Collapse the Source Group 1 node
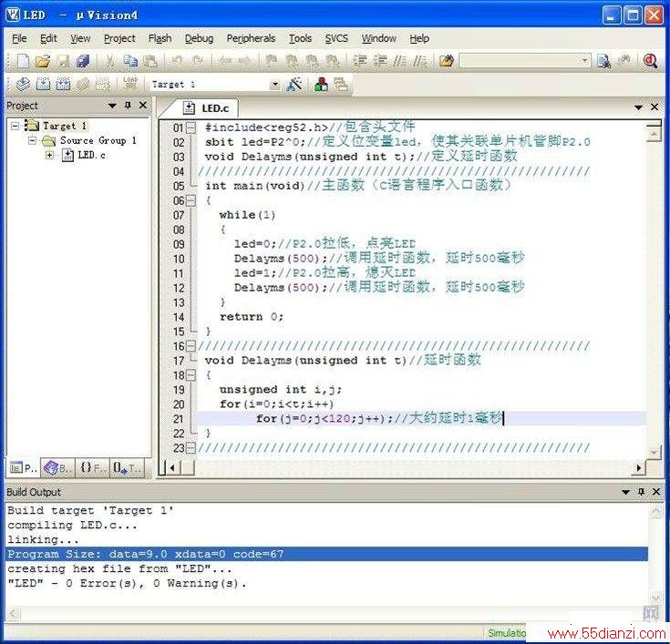Image resolution: width=670 pixels, height=644 pixels. point(32,140)
